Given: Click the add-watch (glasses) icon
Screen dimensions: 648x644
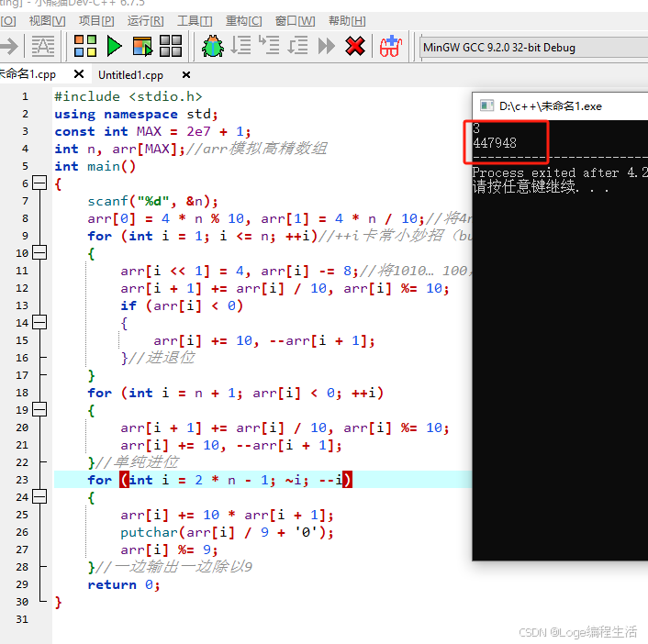Looking at the screenshot, I should 390,46.
